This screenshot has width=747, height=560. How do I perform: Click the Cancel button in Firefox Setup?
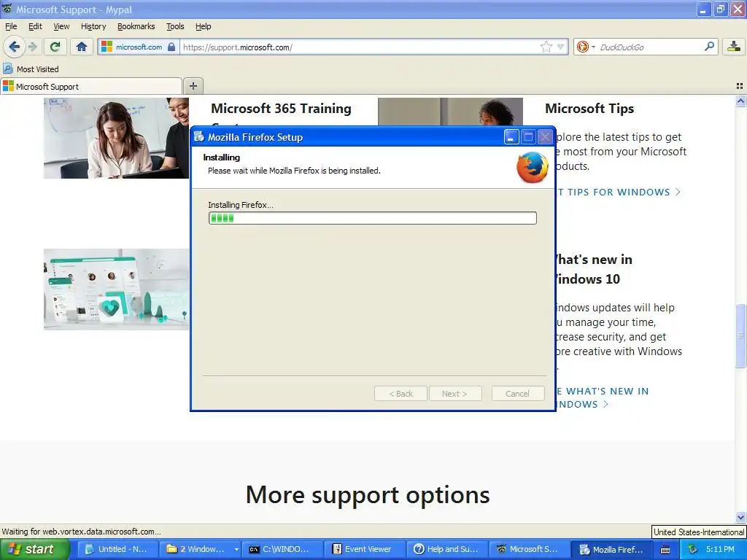pyautogui.click(x=518, y=393)
